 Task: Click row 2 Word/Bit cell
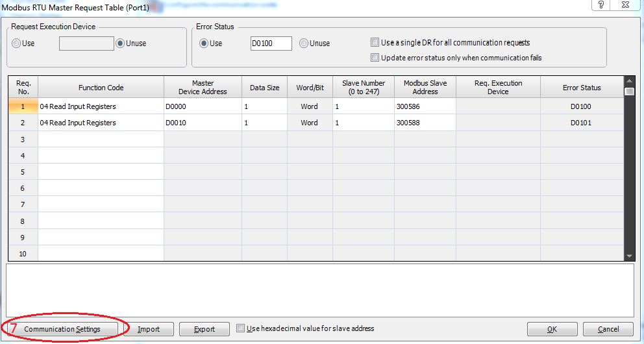point(310,123)
